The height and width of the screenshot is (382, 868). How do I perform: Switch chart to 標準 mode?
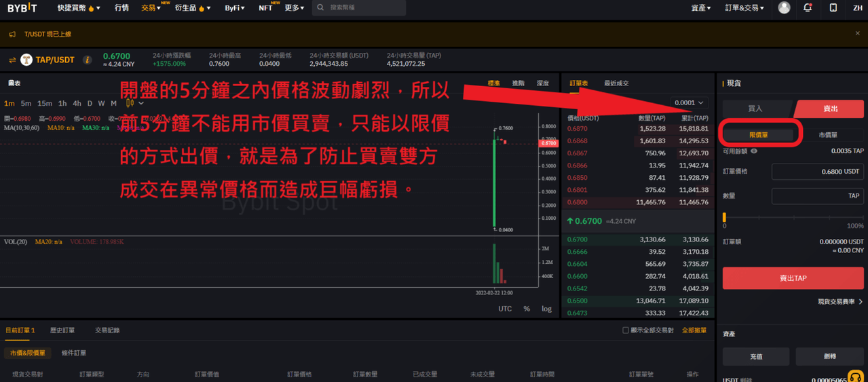pos(493,83)
